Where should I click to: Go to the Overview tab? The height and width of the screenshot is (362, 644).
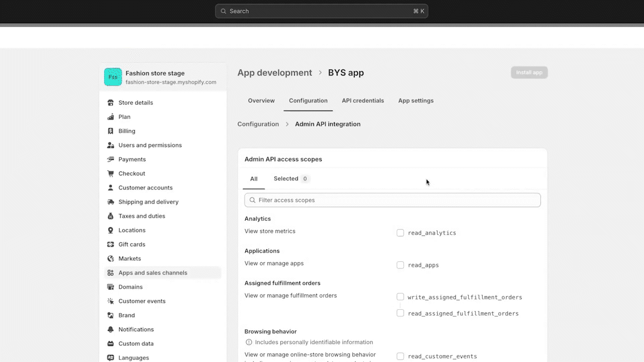pyautogui.click(x=261, y=101)
